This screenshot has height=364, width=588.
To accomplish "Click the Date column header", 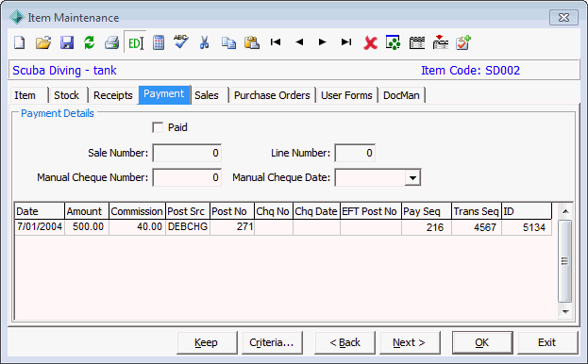I will pos(40,211).
